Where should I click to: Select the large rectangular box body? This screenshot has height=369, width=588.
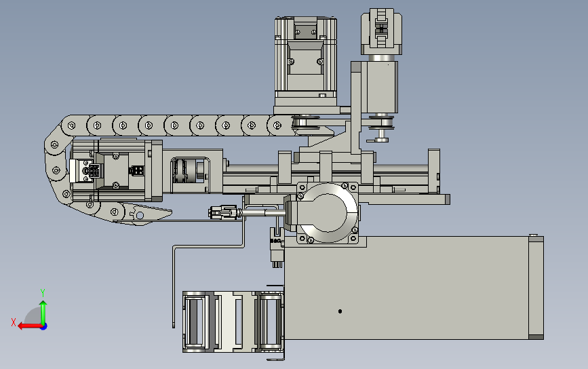[x=406, y=288]
